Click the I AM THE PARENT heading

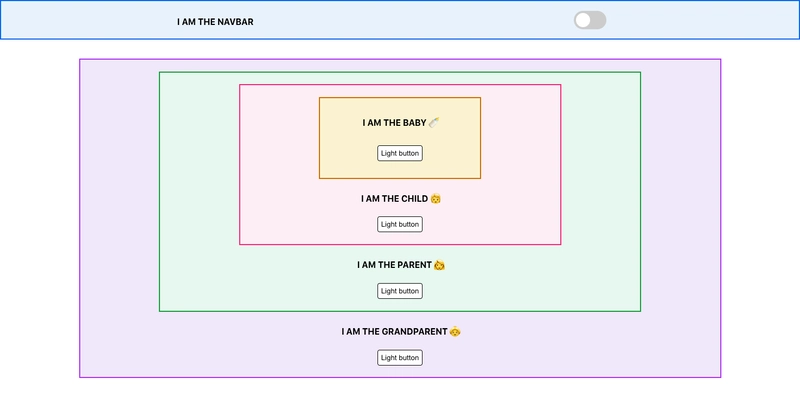(401, 265)
